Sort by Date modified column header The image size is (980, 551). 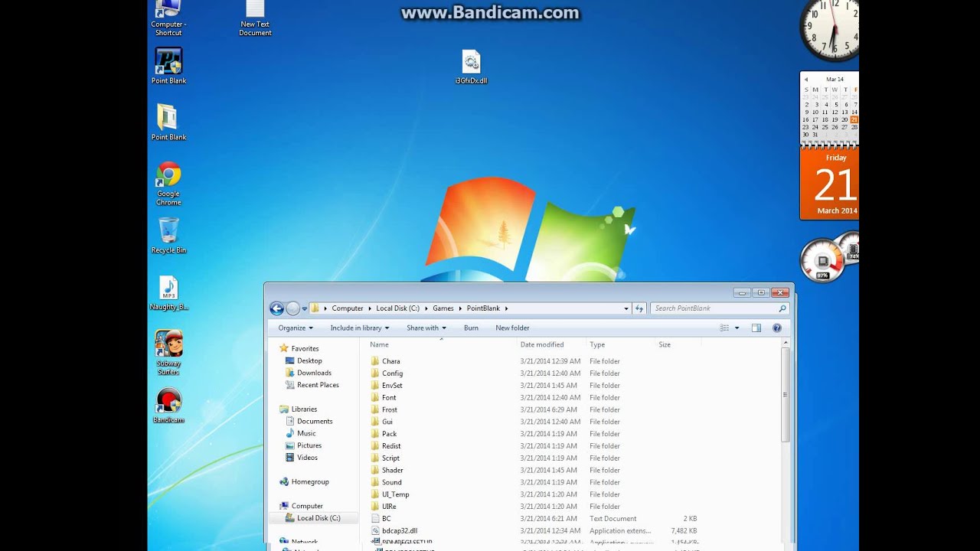pyautogui.click(x=551, y=344)
